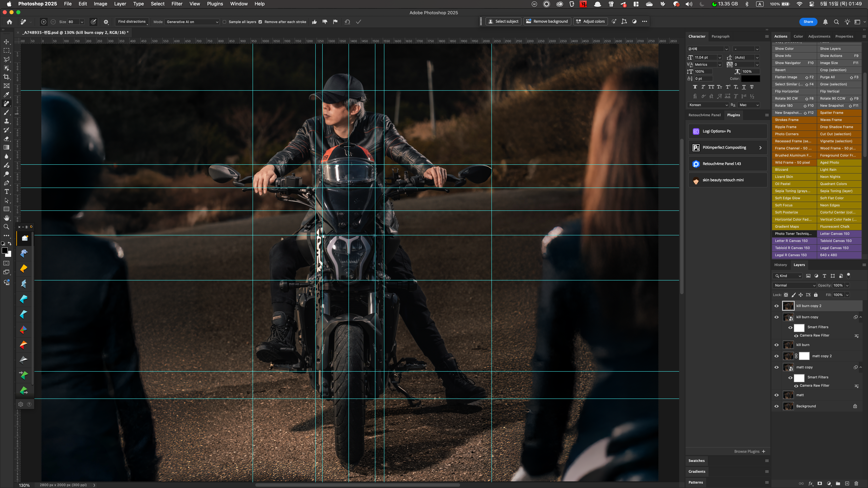Enable Sample all layers checkbox
This screenshot has width=868, height=488.
[x=224, y=22]
